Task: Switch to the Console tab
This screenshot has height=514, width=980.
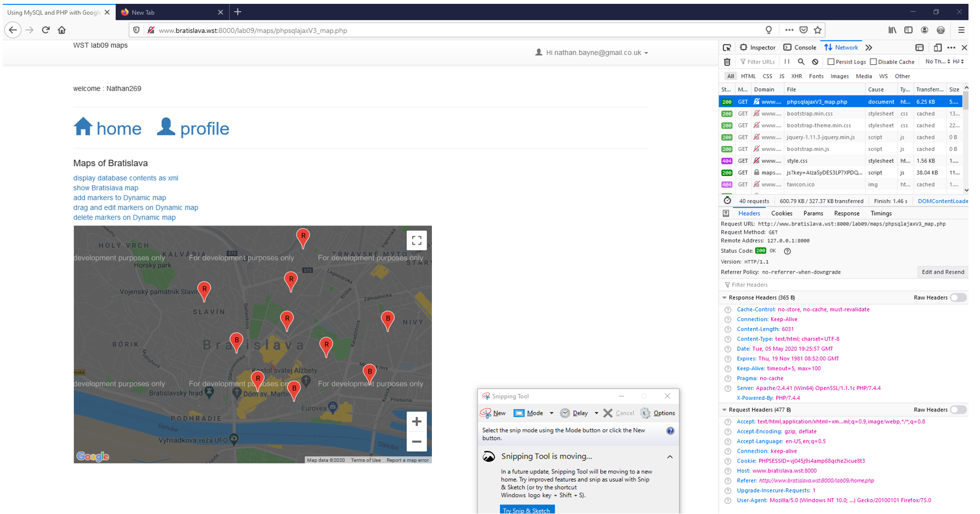Action: click(800, 48)
